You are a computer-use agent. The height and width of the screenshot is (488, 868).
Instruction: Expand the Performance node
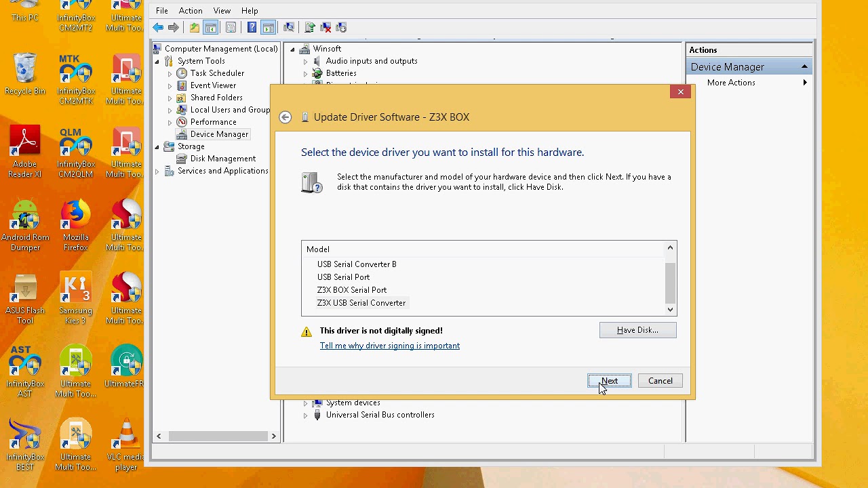pos(170,122)
